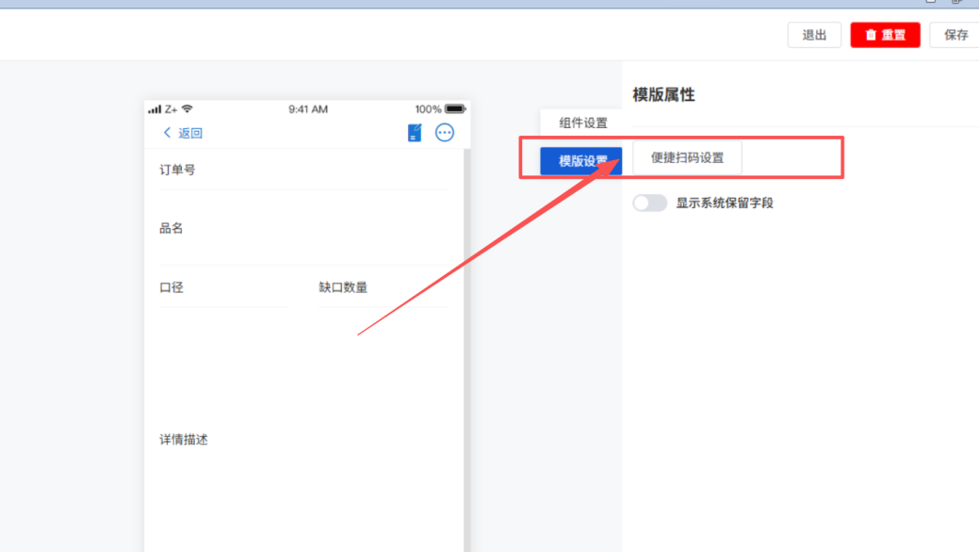Toggle 显示系统保留字段 switch

[x=649, y=203]
